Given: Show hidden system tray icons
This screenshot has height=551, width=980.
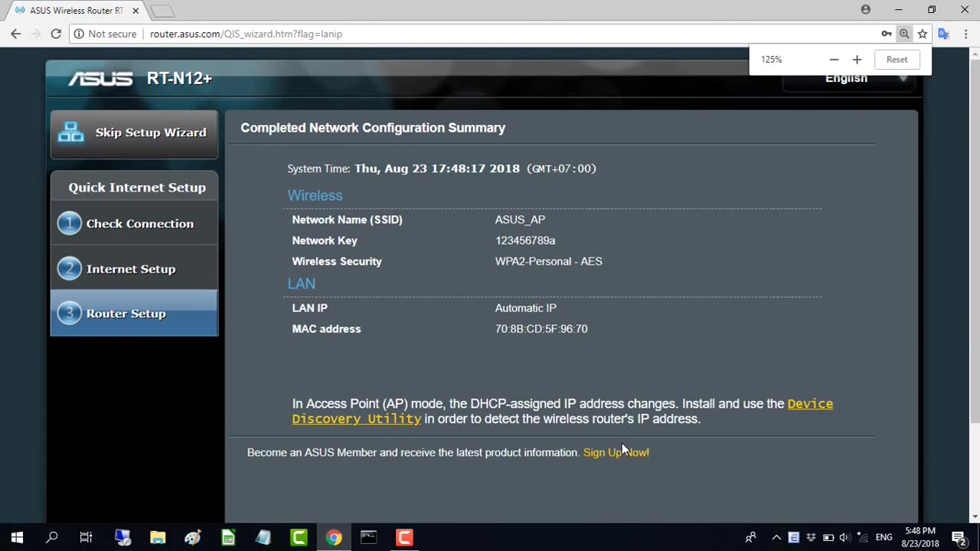Looking at the screenshot, I should [x=776, y=537].
